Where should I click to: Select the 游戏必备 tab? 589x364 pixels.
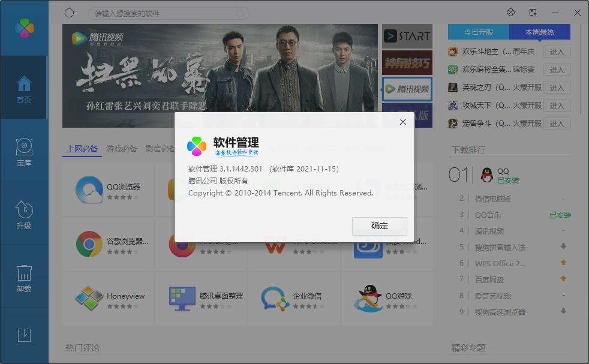[122, 149]
